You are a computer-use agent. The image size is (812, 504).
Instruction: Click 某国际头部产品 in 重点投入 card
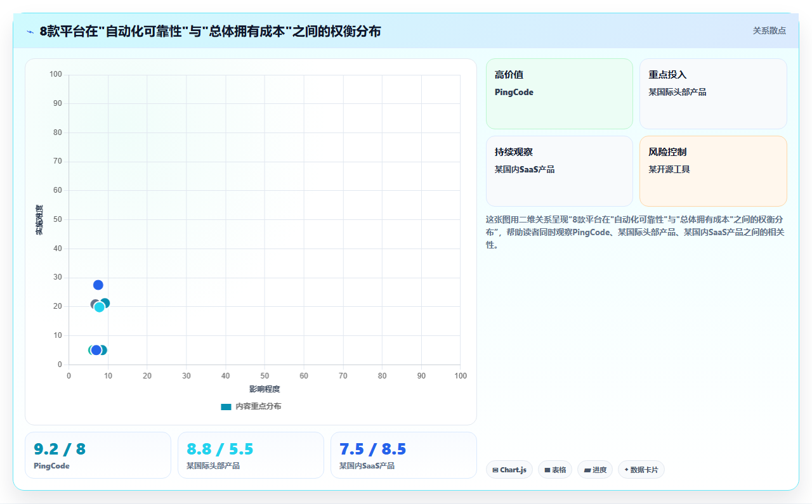pyautogui.click(x=678, y=92)
